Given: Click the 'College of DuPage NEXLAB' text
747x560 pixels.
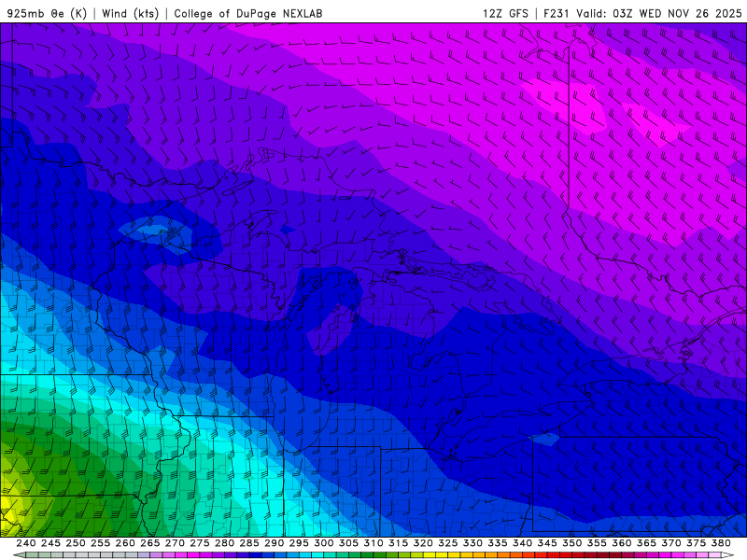Looking at the screenshot, I should point(248,13).
